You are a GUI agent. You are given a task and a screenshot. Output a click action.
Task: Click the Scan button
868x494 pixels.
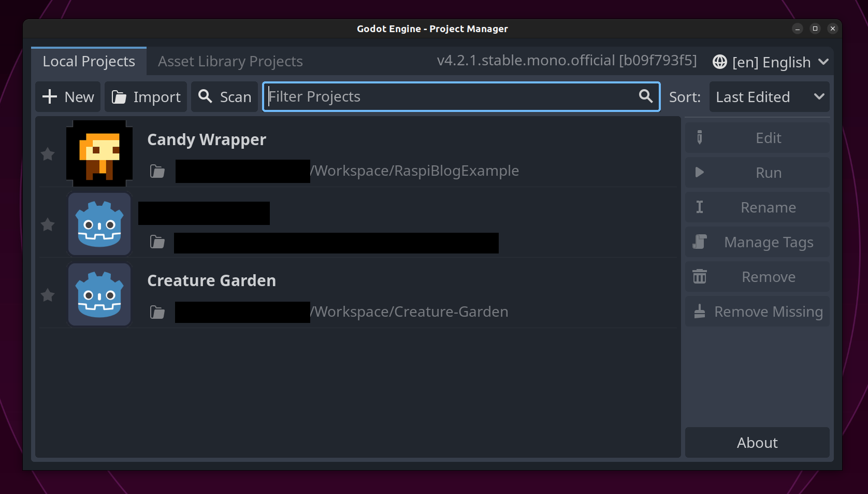(x=224, y=96)
